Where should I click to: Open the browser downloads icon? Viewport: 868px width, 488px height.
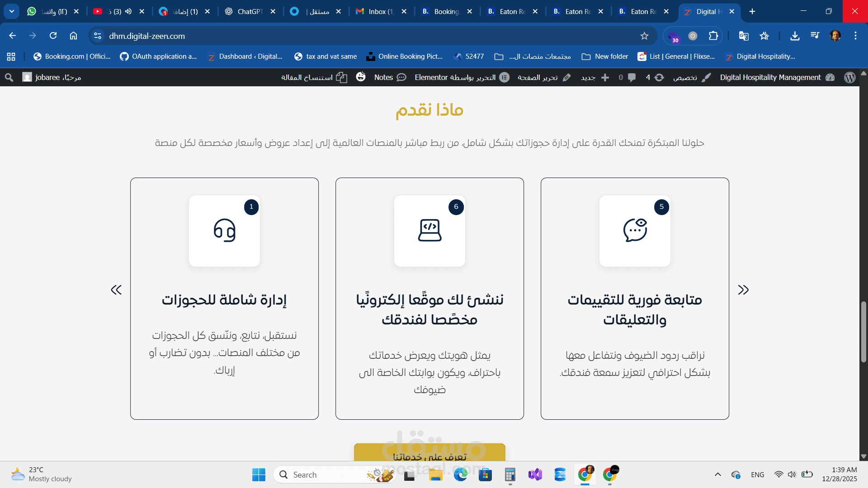click(x=795, y=36)
